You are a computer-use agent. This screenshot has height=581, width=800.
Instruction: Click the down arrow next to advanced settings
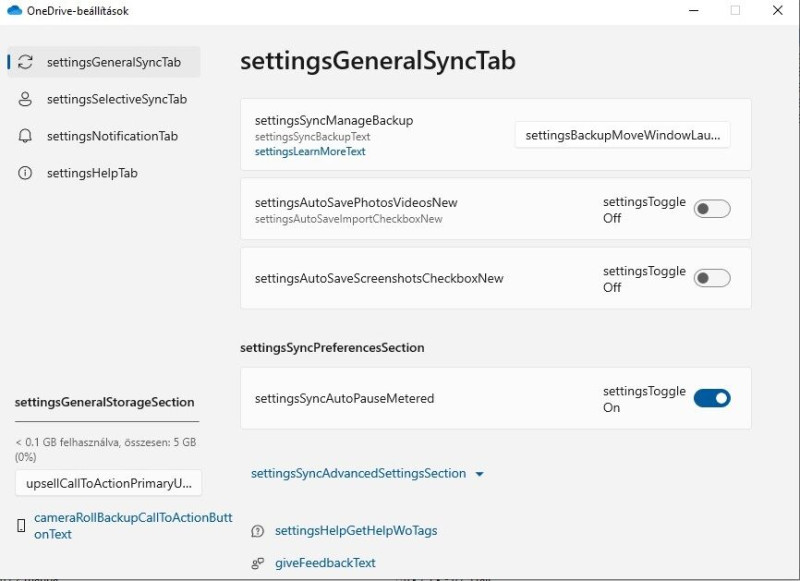479,474
